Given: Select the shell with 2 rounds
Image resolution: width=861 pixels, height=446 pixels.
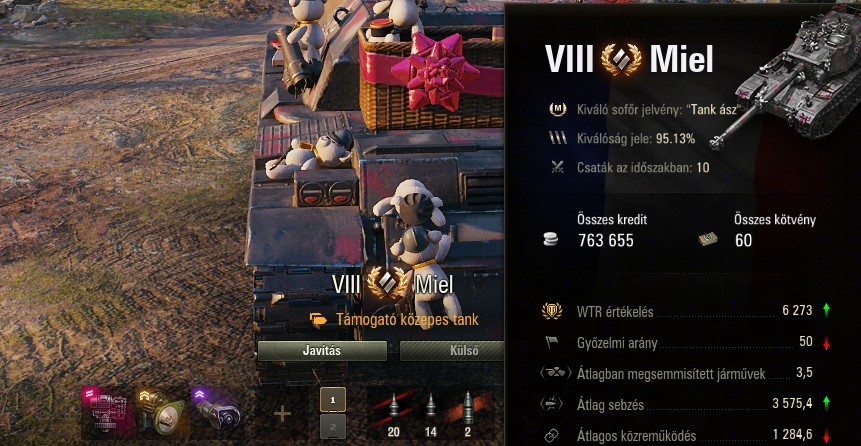Looking at the screenshot, I should [x=468, y=414].
